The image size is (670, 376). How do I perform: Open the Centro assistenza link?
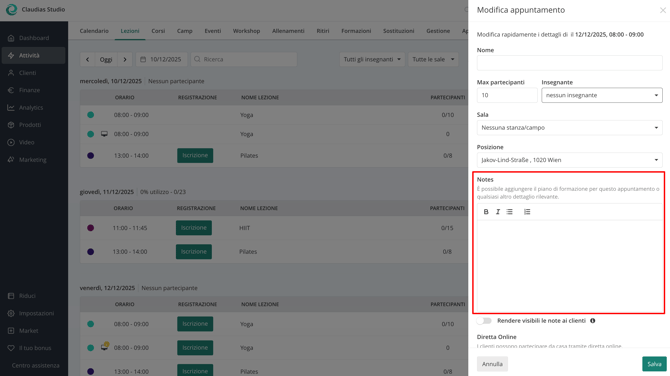(x=35, y=365)
